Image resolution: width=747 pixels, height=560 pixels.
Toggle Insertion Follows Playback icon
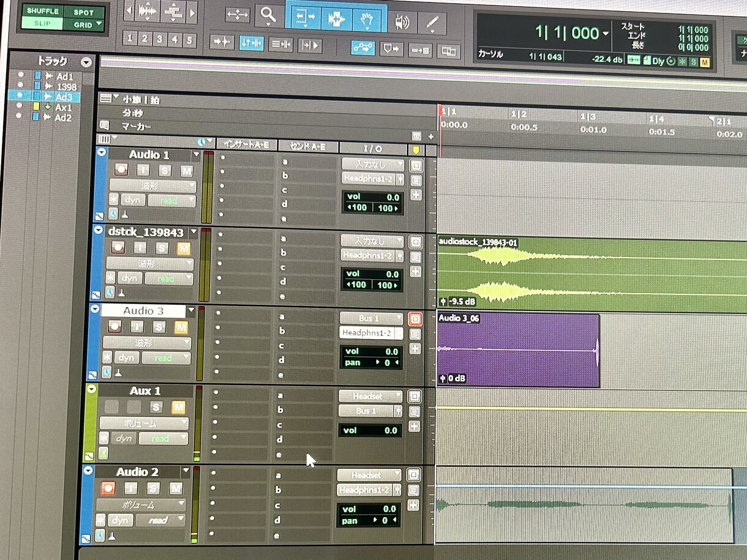310,45
